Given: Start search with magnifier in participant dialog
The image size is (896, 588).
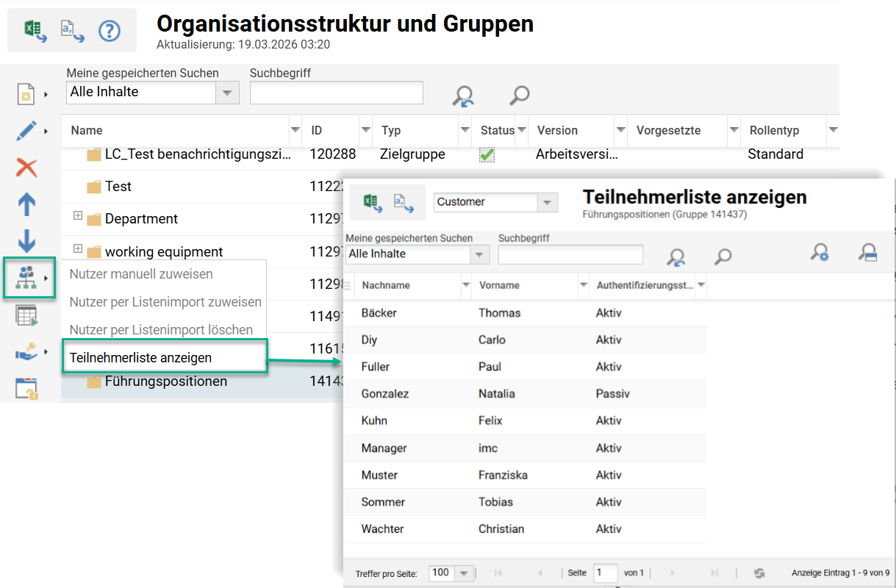Looking at the screenshot, I should click(x=722, y=257).
